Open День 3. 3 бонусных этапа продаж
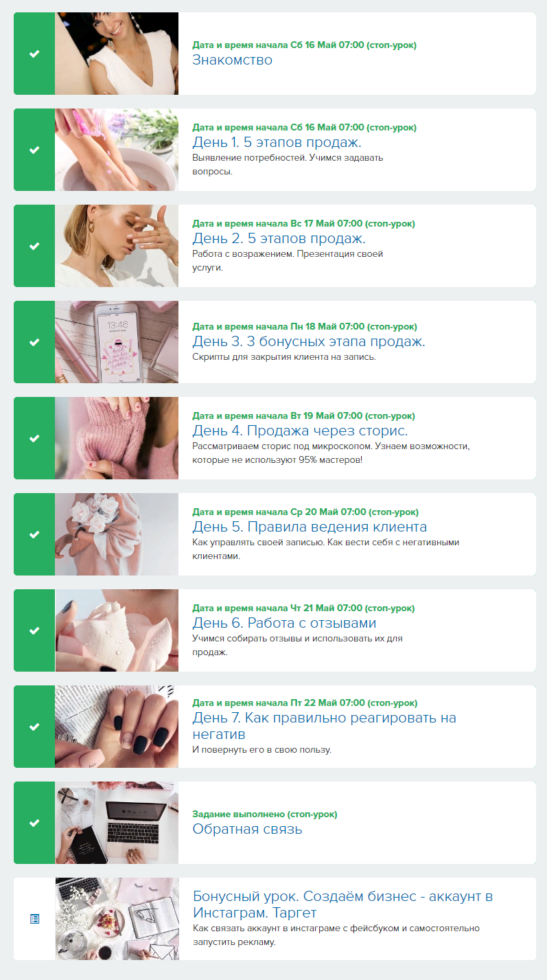547x980 pixels. (309, 341)
